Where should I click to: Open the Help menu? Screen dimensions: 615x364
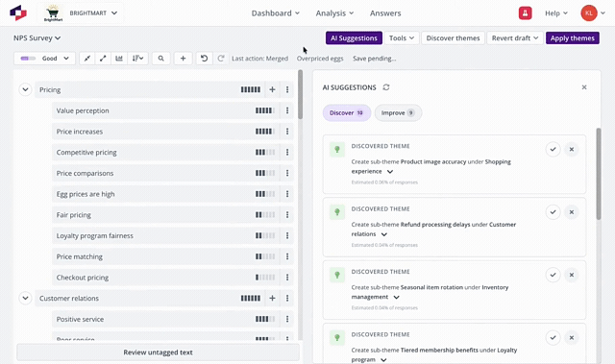coord(556,13)
